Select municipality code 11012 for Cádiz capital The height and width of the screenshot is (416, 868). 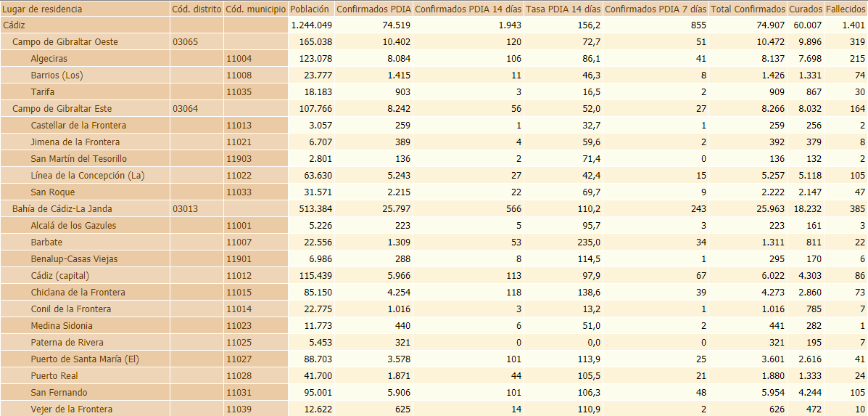click(x=239, y=276)
